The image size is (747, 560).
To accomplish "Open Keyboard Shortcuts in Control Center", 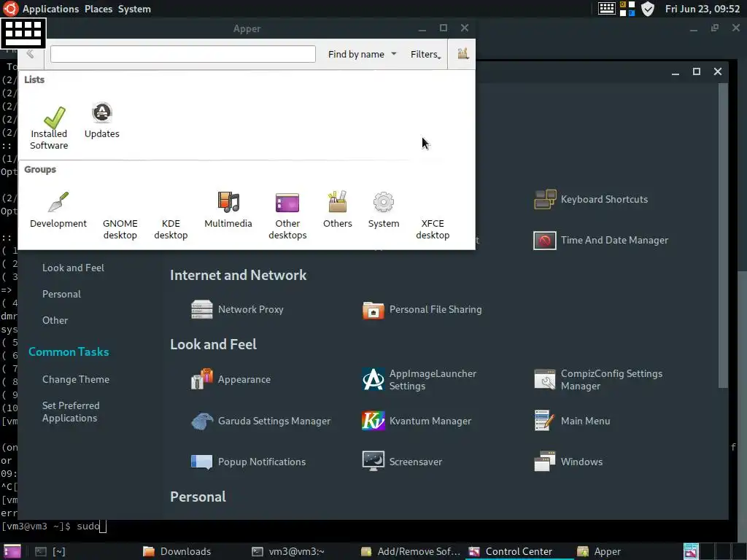I will [591, 199].
